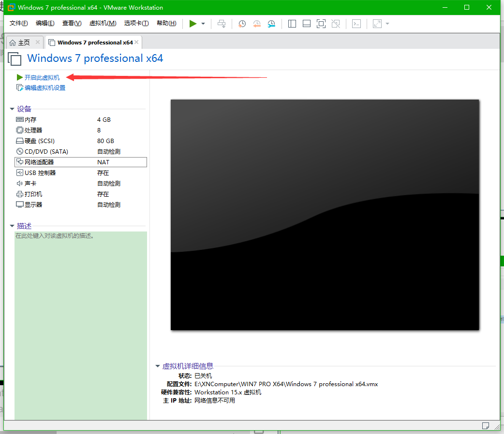This screenshot has width=504, height=434.
Task: Open the 查看(V) menu
Action: pos(72,23)
